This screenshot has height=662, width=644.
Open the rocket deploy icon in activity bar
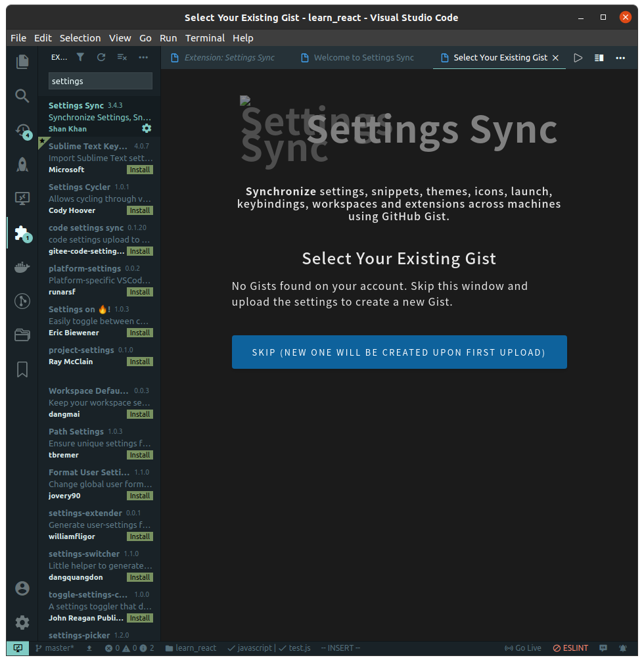[22, 164]
